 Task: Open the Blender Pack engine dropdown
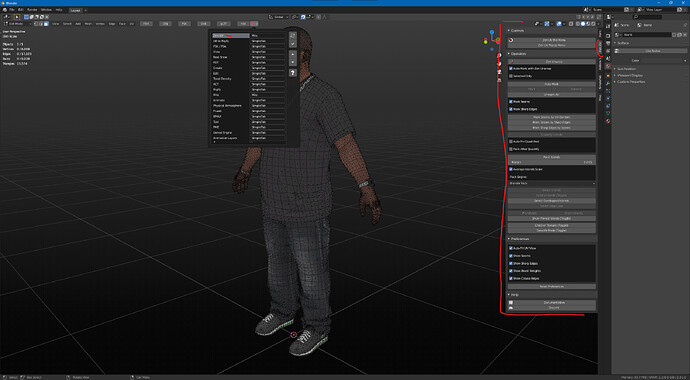pyautogui.click(x=552, y=183)
